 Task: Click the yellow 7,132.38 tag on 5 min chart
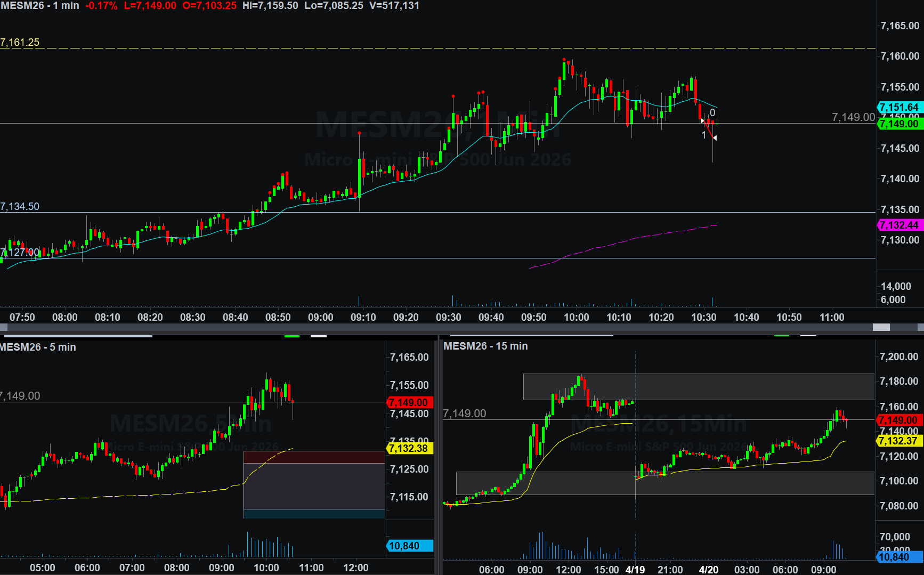coord(409,448)
